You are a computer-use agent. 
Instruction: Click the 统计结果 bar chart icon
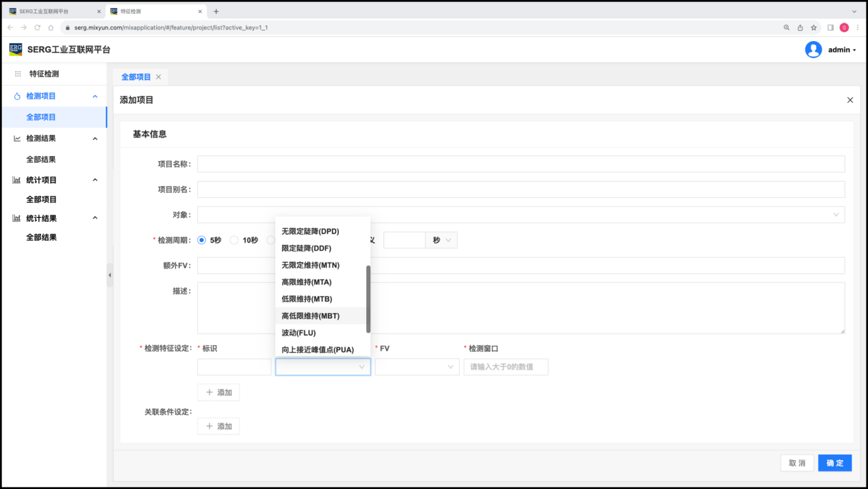click(x=17, y=218)
